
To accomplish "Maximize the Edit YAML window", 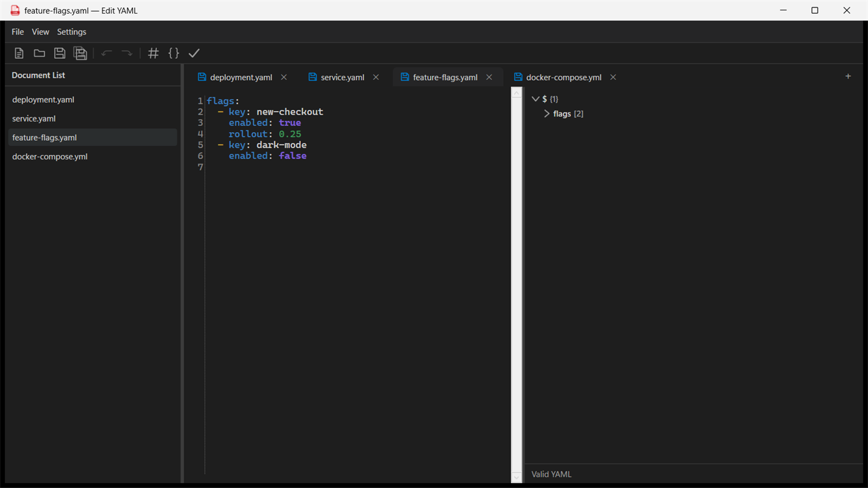I will tap(815, 11).
